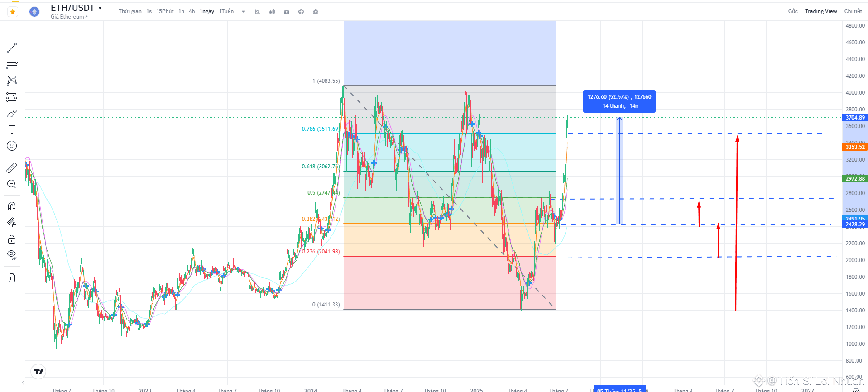Switch to the Gốc chart view
868x392 pixels.
tap(793, 11)
